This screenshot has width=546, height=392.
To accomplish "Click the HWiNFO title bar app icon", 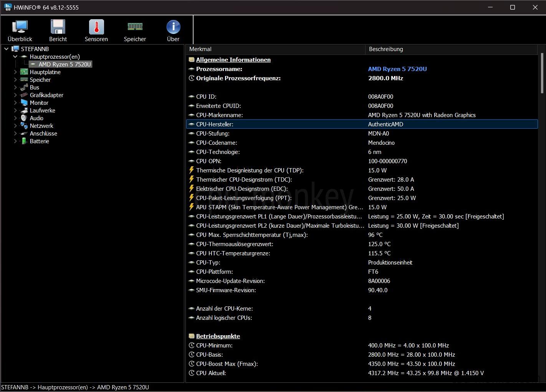I will (x=8, y=7).
